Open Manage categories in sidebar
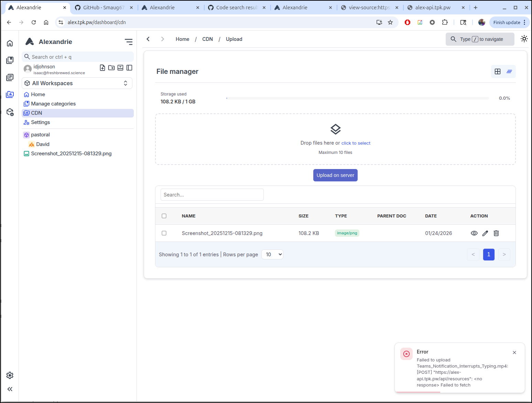 pos(53,104)
